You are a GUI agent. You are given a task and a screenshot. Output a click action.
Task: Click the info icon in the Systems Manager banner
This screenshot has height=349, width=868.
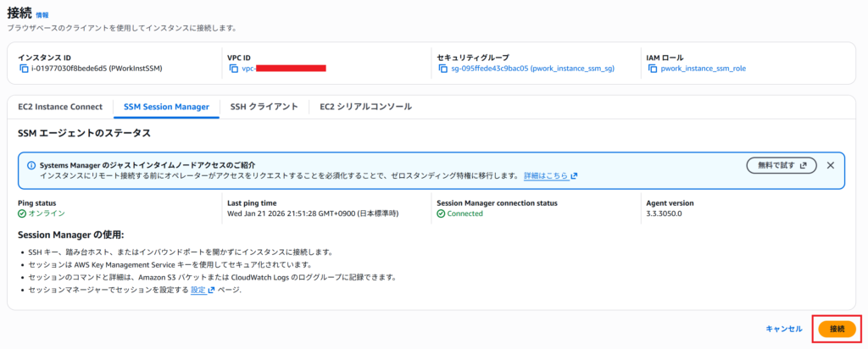pos(31,165)
